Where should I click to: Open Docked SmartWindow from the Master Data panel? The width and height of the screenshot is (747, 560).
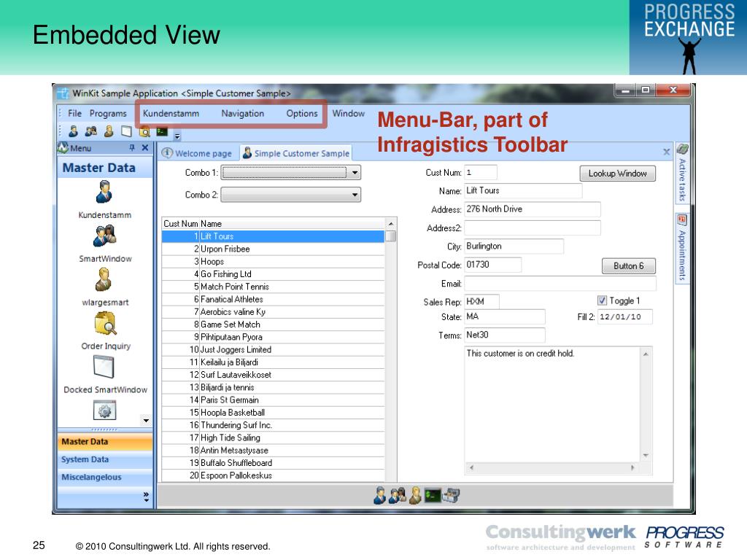[105, 375]
